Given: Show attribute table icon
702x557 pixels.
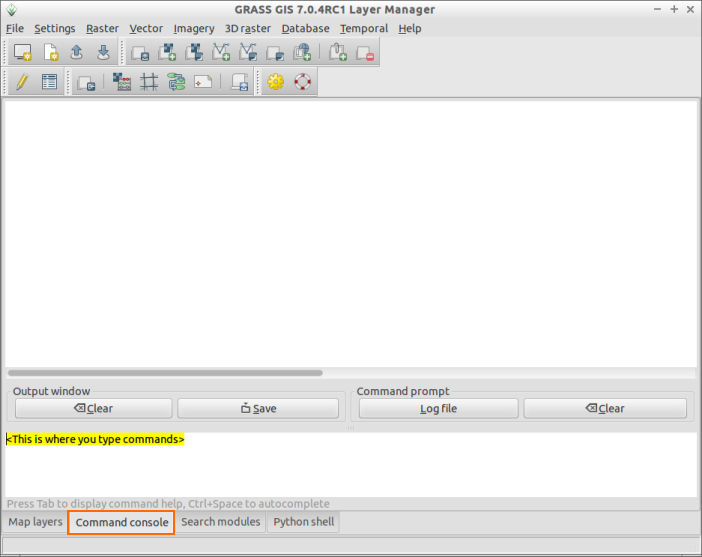Looking at the screenshot, I should [49, 82].
